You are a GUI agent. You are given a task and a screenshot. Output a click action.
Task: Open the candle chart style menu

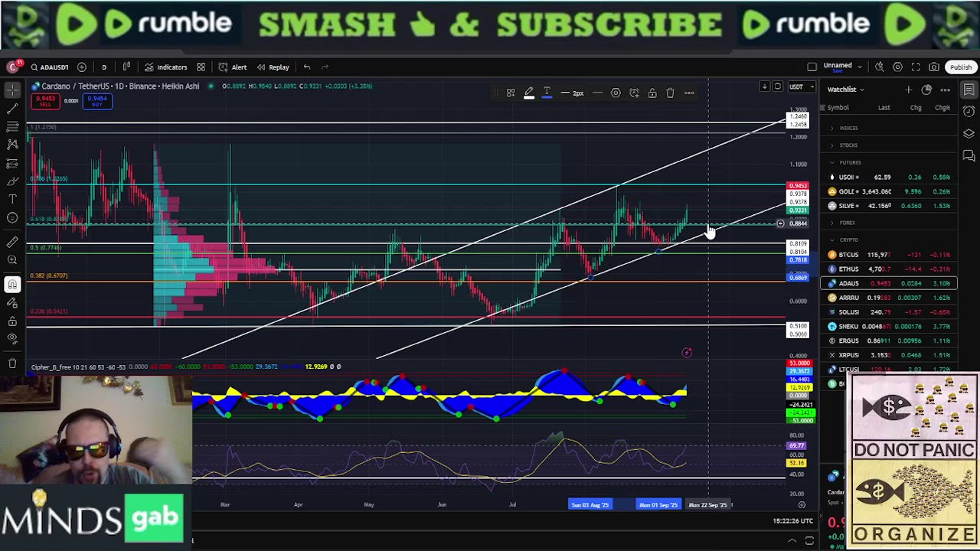click(x=126, y=67)
